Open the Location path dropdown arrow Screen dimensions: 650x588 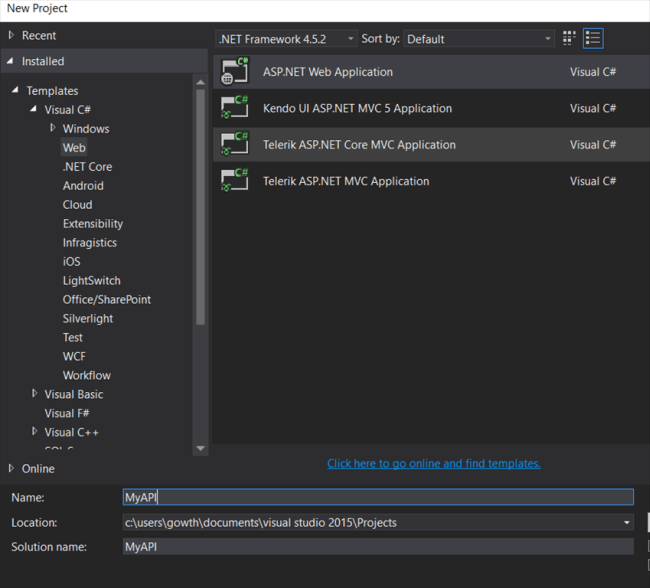(626, 522)
